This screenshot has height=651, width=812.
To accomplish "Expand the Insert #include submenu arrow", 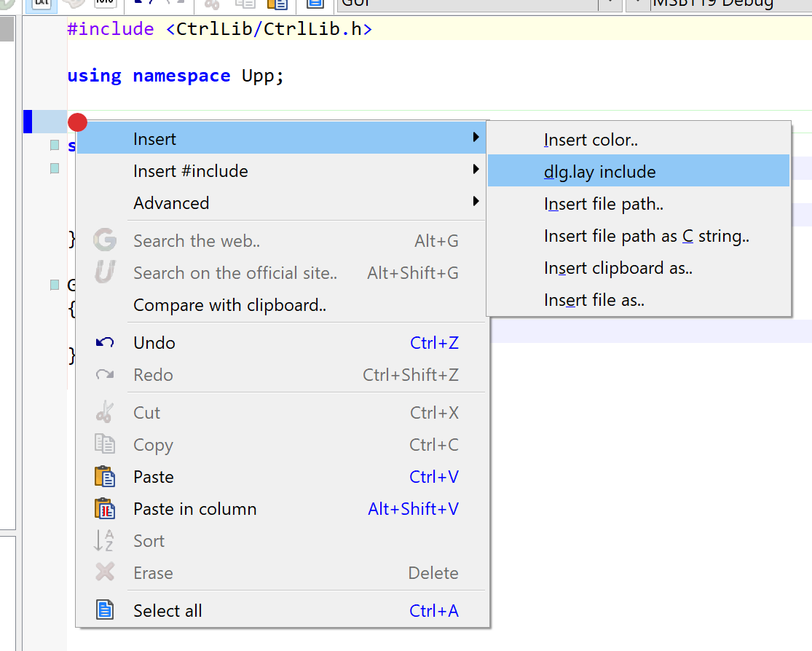I will (x=476, y=170).
